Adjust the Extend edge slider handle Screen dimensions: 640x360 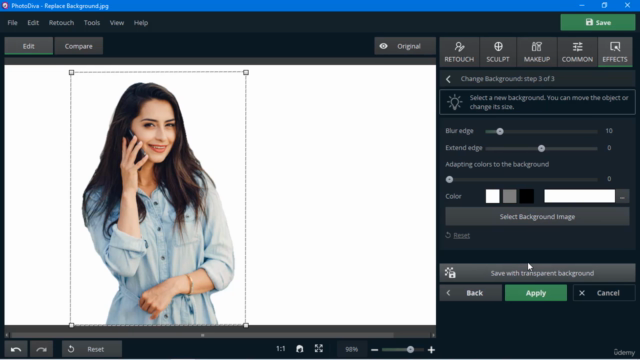click(x=541, y=148)
